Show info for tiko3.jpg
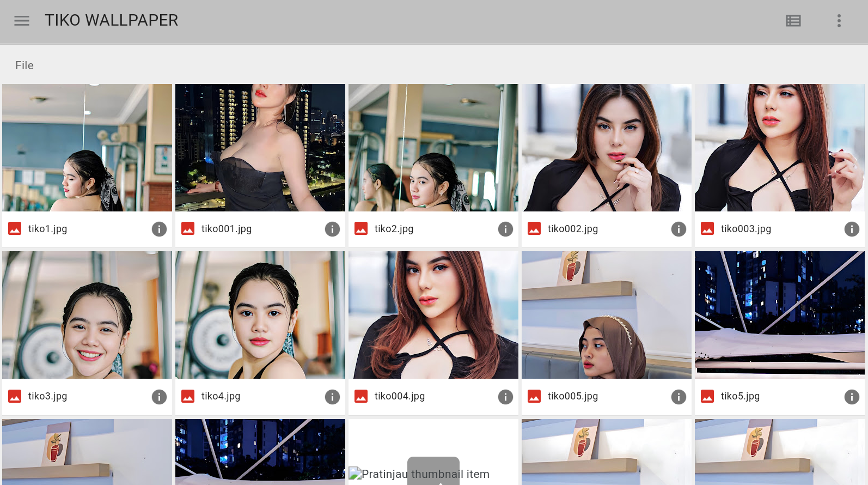868x485 pixels. coord(159,397)
